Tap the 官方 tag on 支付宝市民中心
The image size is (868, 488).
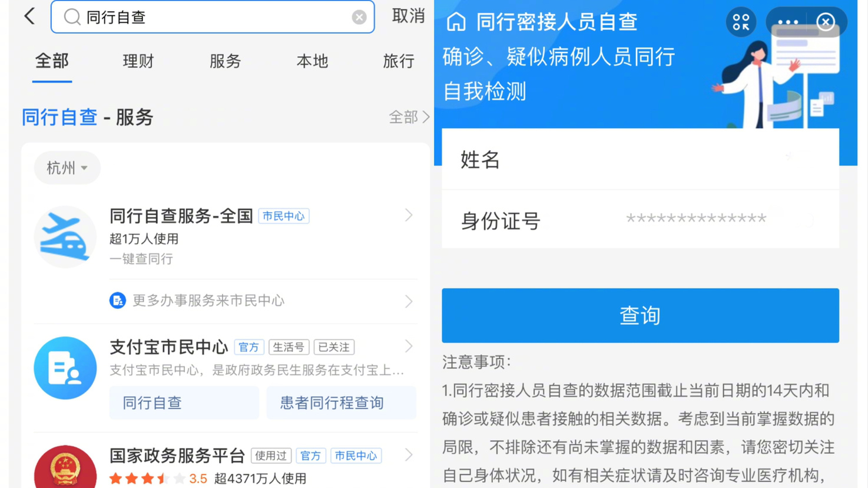(249, 347)
